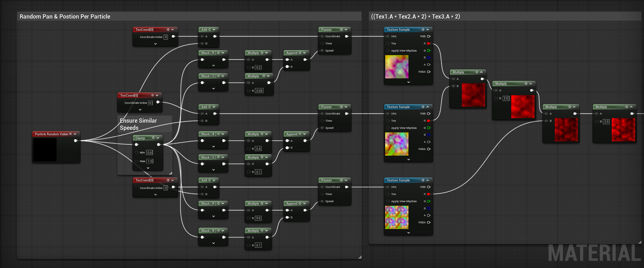Image resolution: width=644 pixels, height=268 pixels.
Task: Click the blue B pin on bottom Texture Sample
Action: tap(428, 208)
